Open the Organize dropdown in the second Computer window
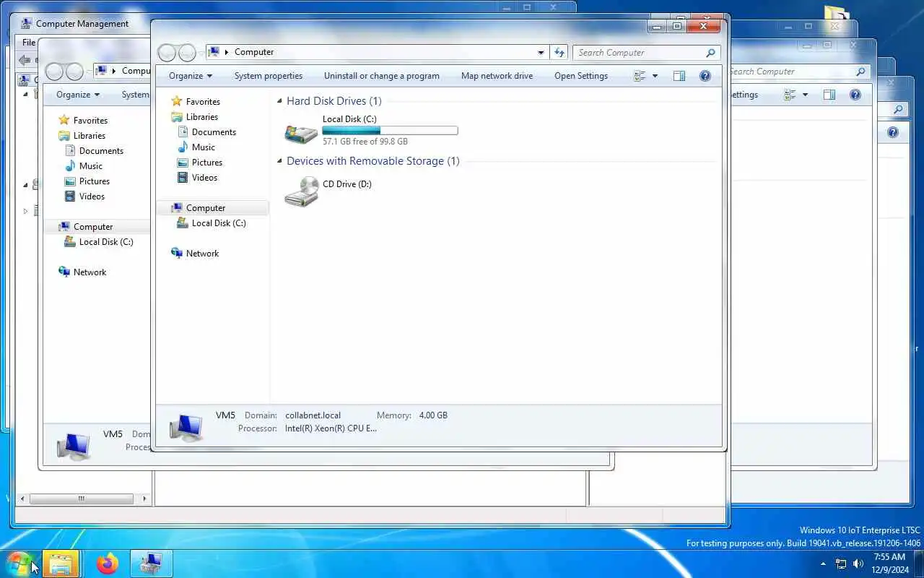 (x=78, y=95)
